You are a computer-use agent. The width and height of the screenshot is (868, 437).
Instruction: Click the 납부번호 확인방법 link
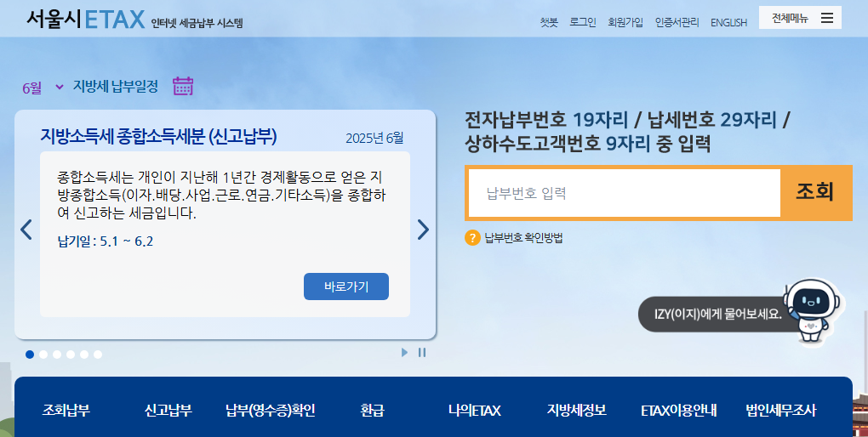pos(523,238)
